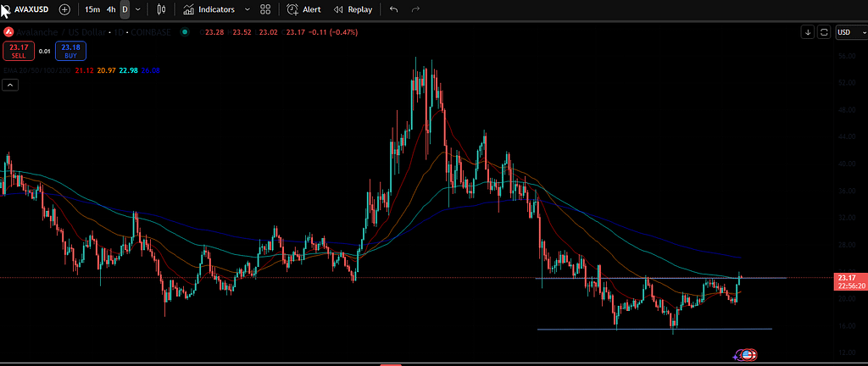Image resolution: width=868 pixels, height=366 pixels.
Task: Click the red 23.17 SELL button
Action: pyautogui.click(x=19, y=51)
